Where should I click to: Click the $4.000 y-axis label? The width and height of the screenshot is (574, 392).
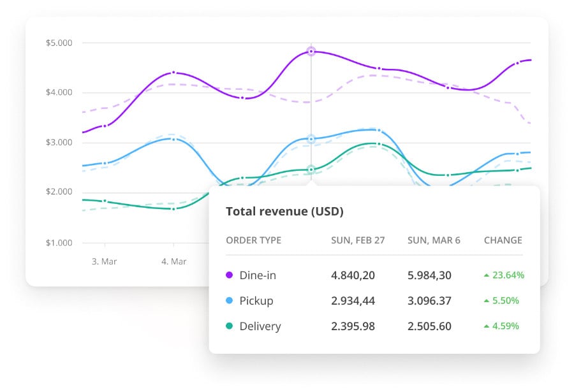tap(59, 92)
